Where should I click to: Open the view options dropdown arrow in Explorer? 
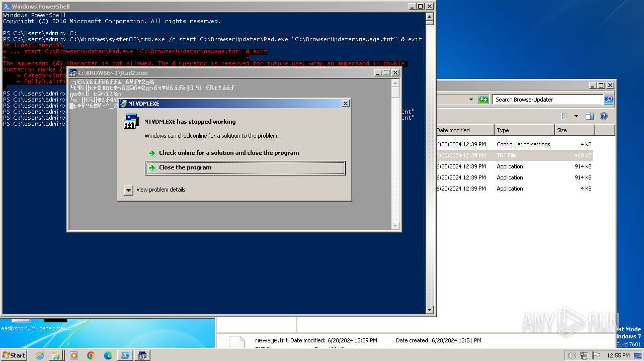576,116
